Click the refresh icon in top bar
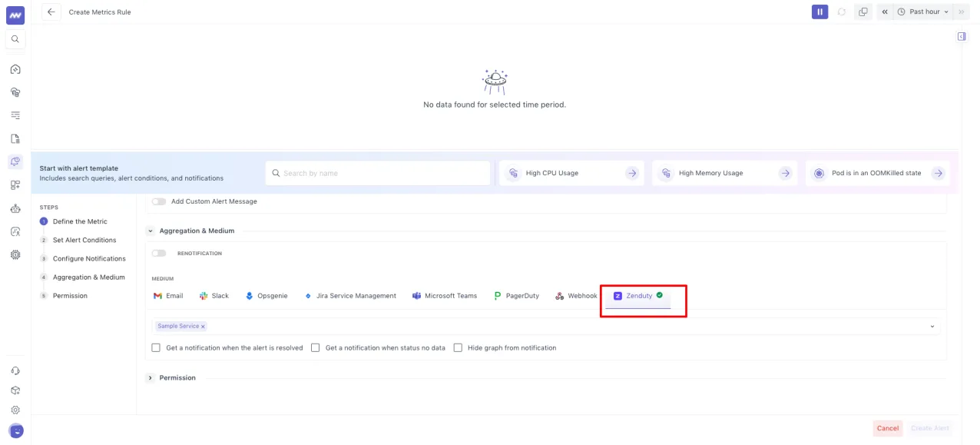 coord(842,12)
